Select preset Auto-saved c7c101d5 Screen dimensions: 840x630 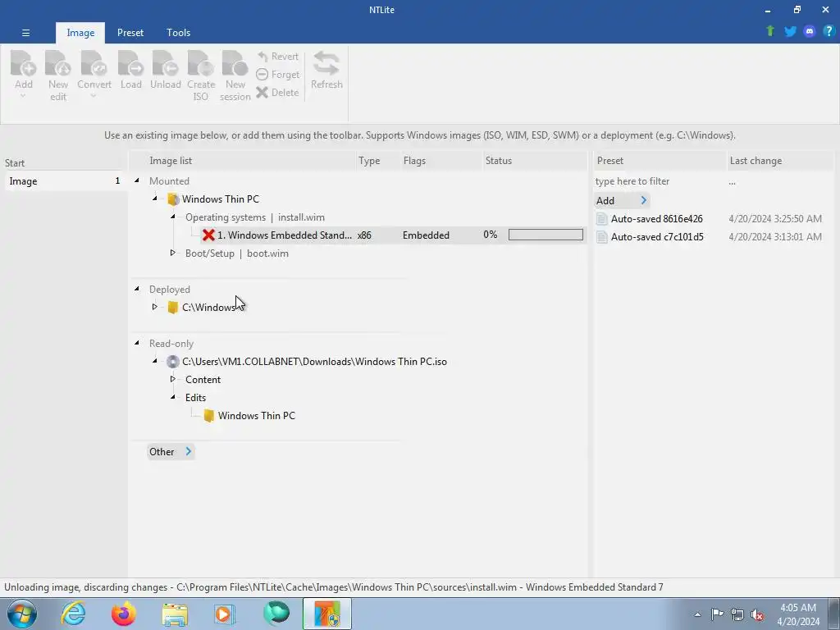[x=657, y=237]
